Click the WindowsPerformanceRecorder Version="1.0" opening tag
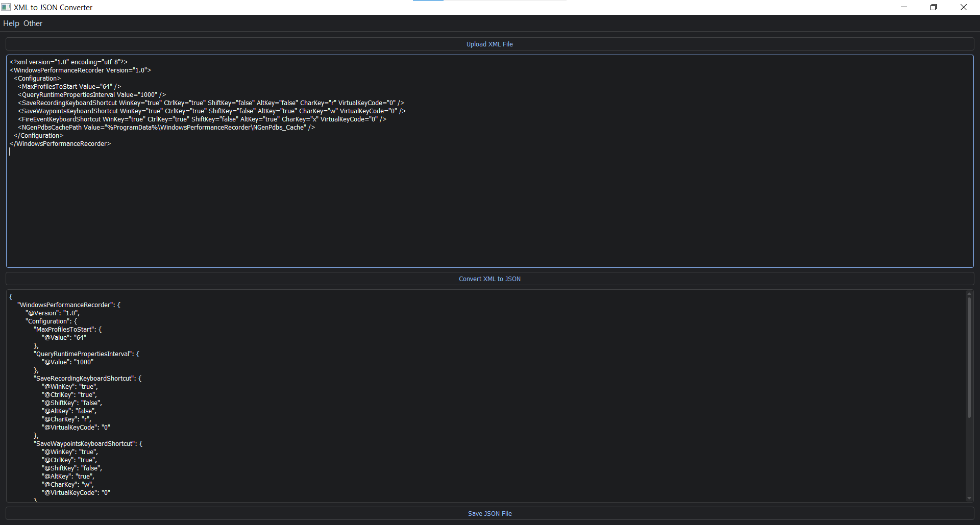The height and width of the screenshot is (525, 980). pyautogui.click(x=80, y=70)
